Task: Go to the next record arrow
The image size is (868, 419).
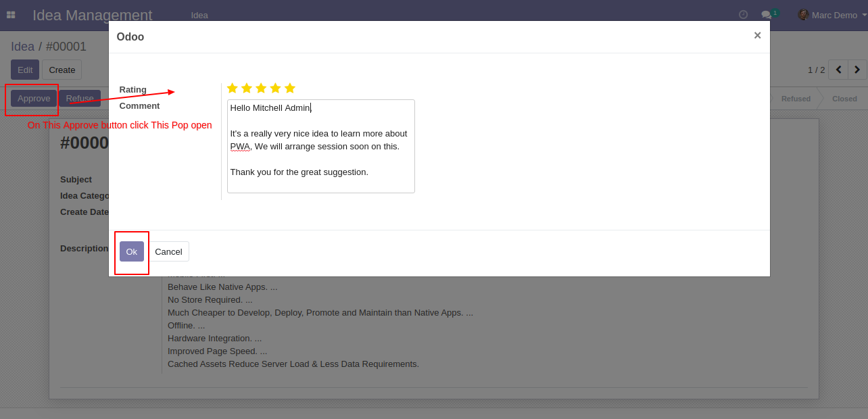Action: pyautogui.click(x=857, y=70)
